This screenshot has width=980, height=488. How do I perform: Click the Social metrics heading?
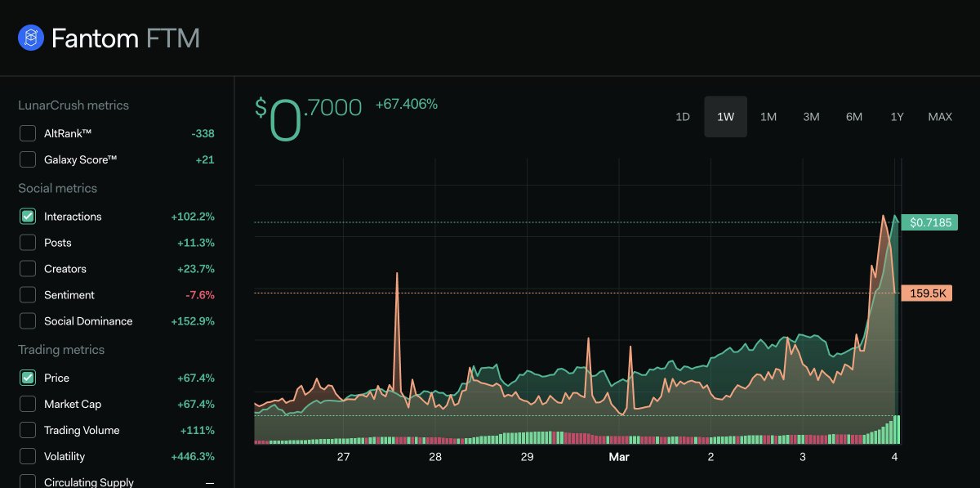coord(57,188)
